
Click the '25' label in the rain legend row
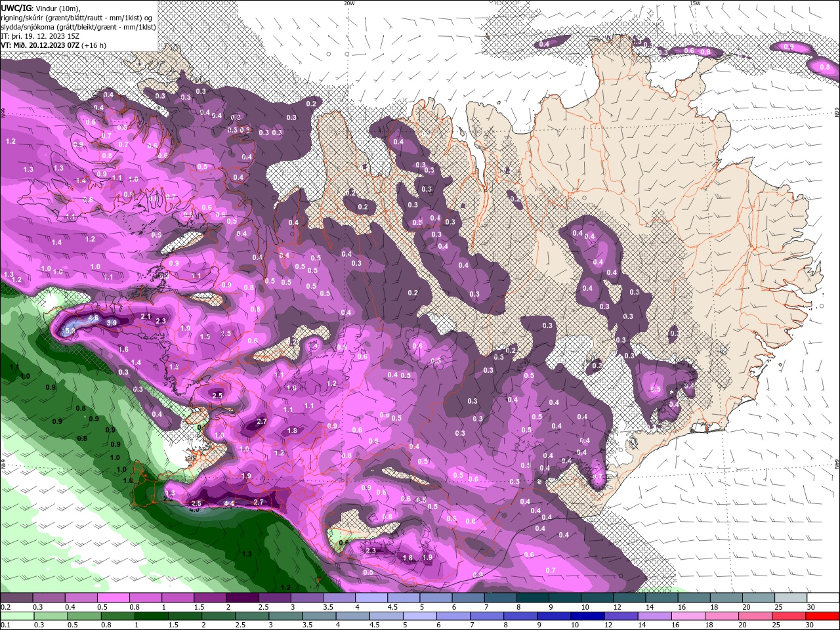pos(776,625)
